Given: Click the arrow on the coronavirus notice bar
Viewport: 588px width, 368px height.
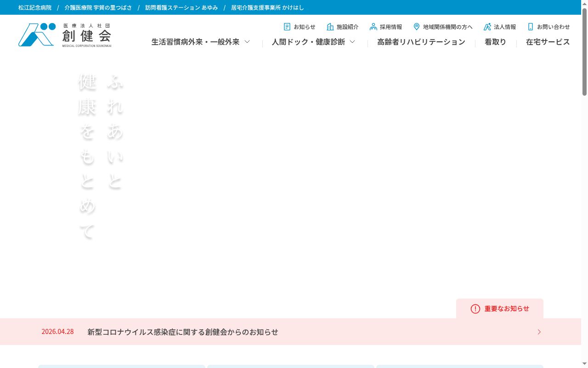Looking at the screenshot, I should (x=539, y=332).
